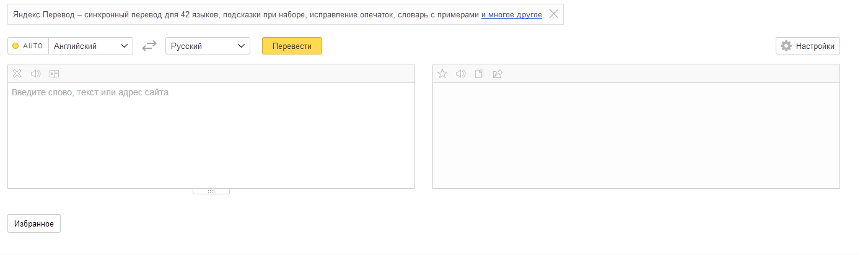Listen to translation via right speaker icon

[x=460, y=74]
